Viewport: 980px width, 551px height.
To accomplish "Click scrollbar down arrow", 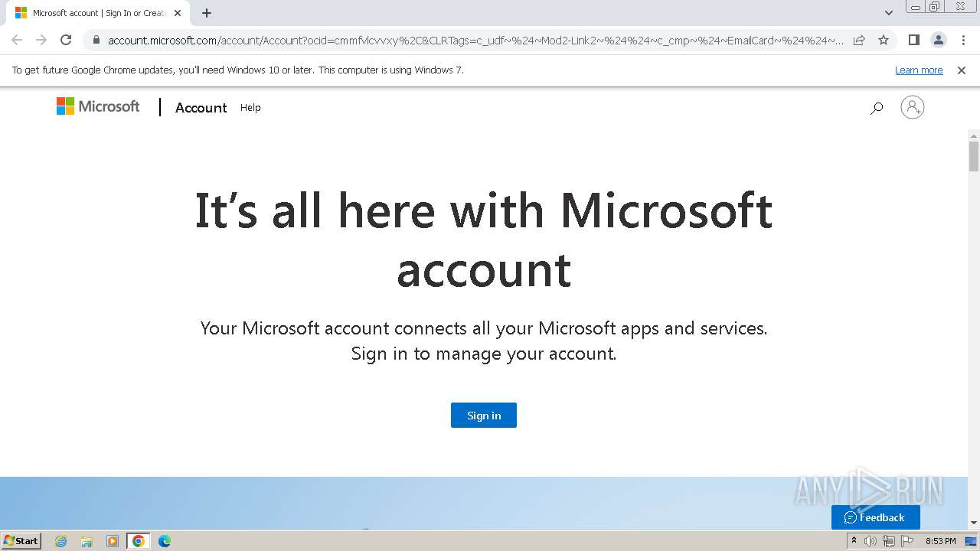I will 973,523.
